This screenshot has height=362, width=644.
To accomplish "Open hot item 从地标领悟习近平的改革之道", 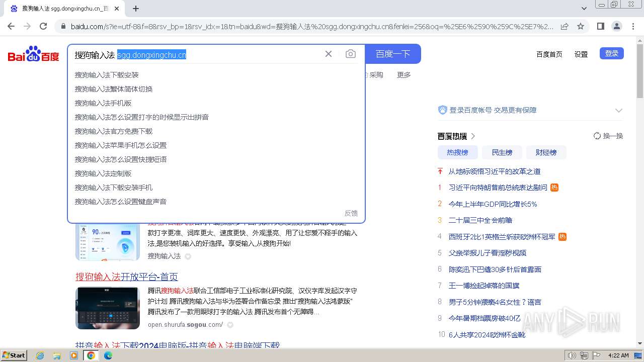I will (495, 171).
